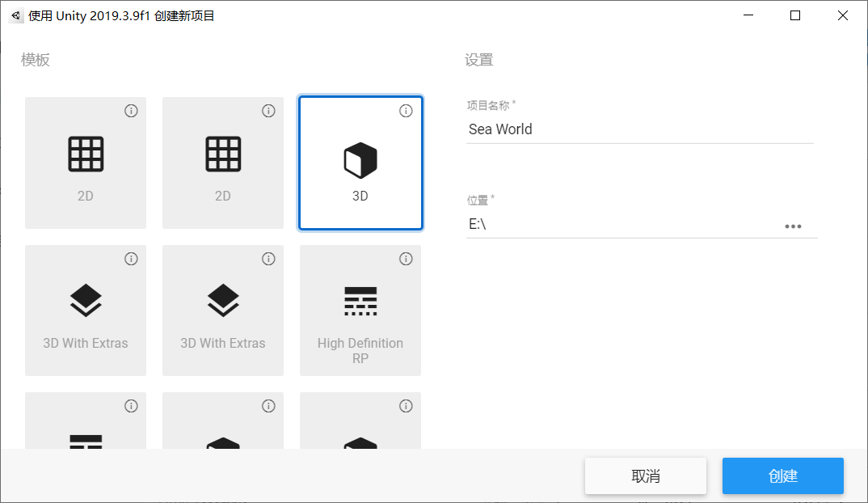Open the location browser via the ellipsis
The height and width of the screenshot is (503, 868).
(x=793, y=226)
